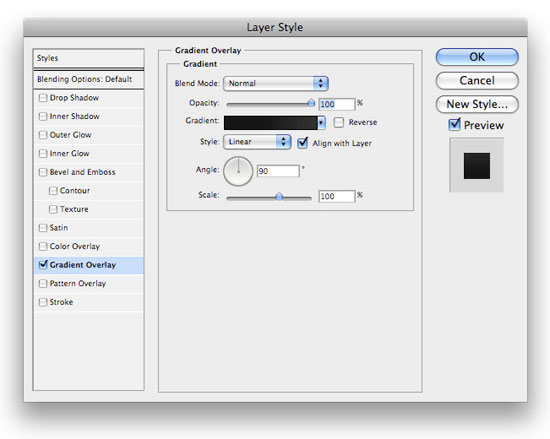The image size is (550, 439).
Task: Open the gradient Style dropdown
Action: (x=257, y=142)
